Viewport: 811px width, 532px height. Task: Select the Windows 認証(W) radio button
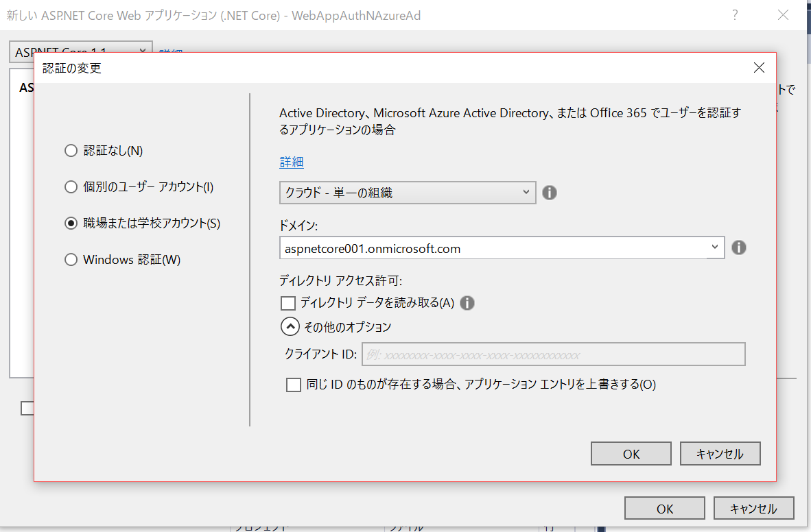click(x=71, y=259)
